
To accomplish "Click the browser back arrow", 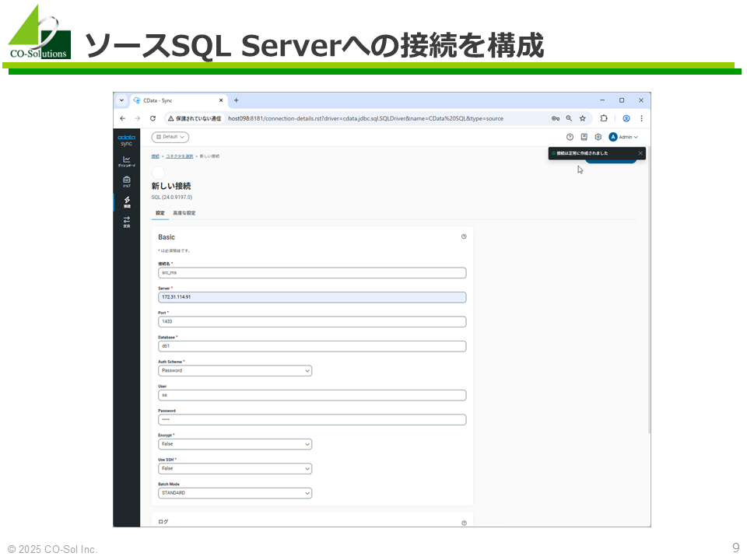I will 123,118.
